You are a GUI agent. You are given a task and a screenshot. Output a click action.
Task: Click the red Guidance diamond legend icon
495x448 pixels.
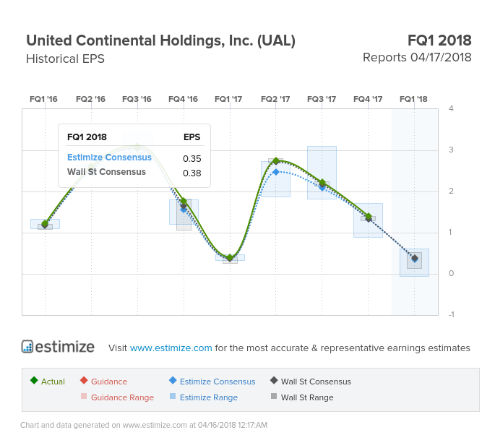pos(84,380)
